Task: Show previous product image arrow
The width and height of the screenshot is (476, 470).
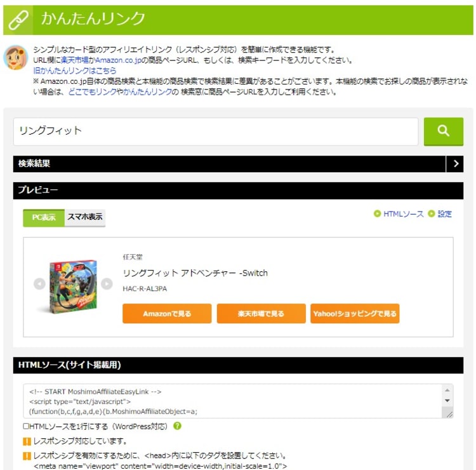Action: [x=39, y=284]
